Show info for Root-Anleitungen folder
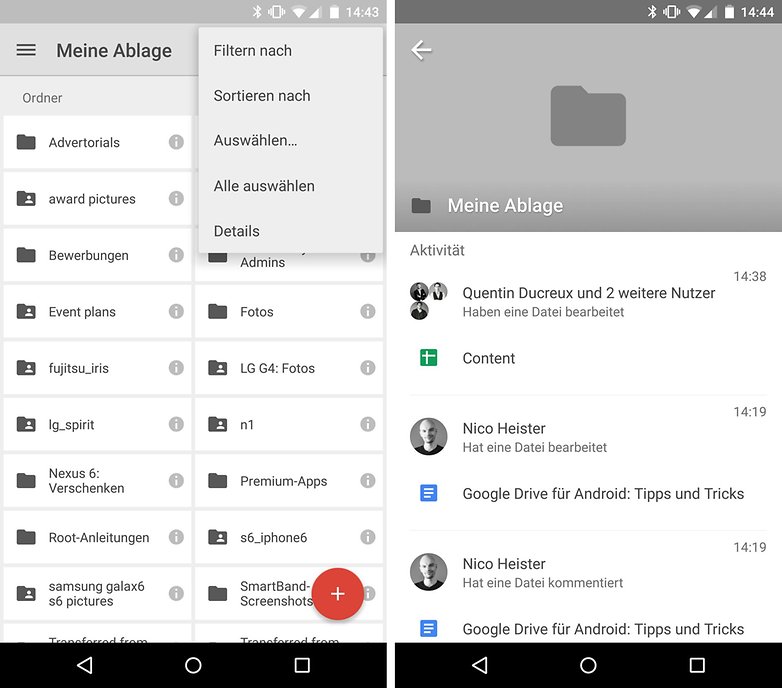 pos(176,537)
